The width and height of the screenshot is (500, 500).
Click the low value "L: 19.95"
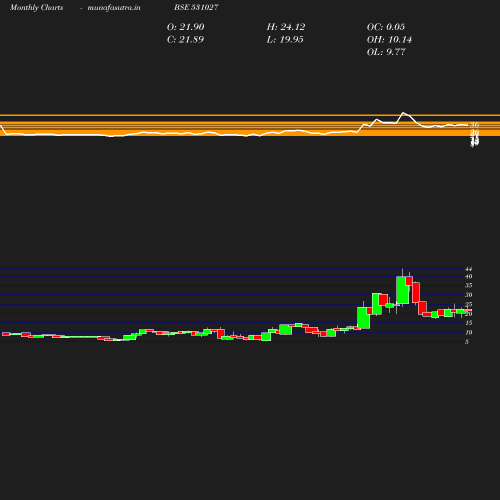point(285,40)
